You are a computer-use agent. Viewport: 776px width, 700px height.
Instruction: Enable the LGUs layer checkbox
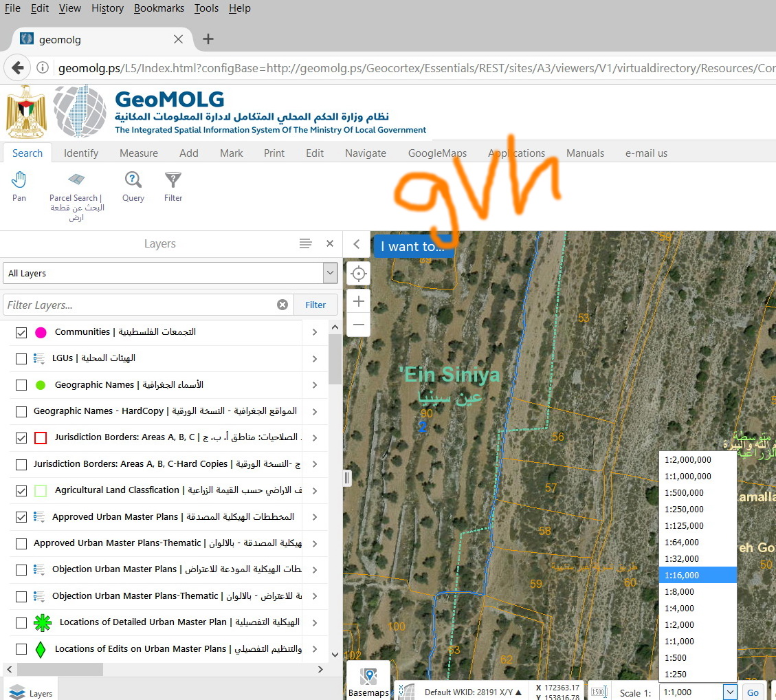pos(21,359)
